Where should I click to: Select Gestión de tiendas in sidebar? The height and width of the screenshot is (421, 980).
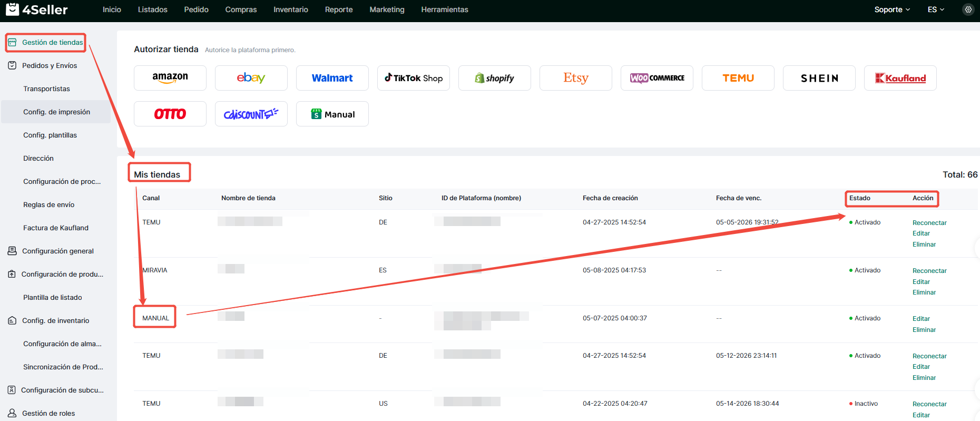[53, 42]
